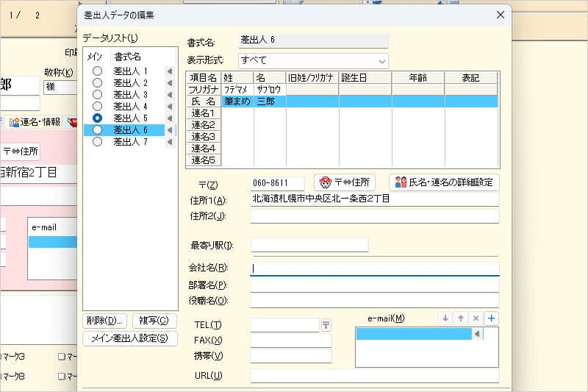Click the サブロウ furigana cell
Viewport: 588px width, 392px height.
click(270, 90)
